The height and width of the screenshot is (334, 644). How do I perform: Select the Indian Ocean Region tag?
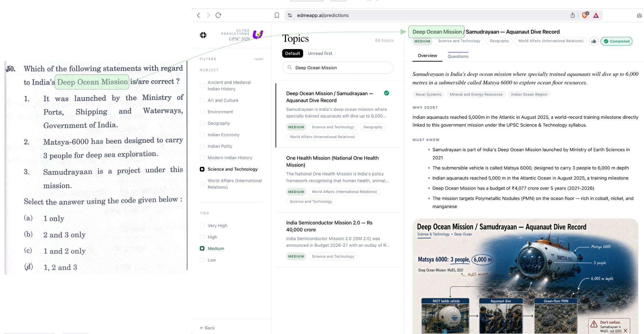pyautogui.click(x=529, y=94)
